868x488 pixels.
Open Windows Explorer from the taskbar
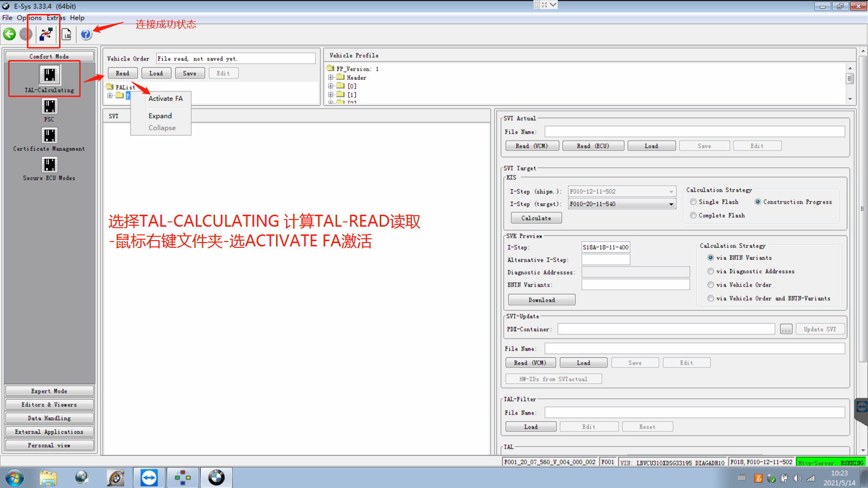(48, 478)
